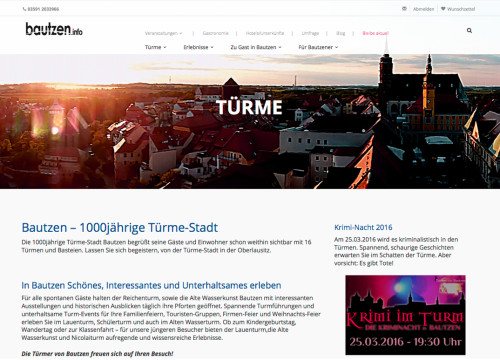This screenshot has width=500, height=360.
Task: Open the Krimi im Turm event poster
Action: [x=405, y=315]
